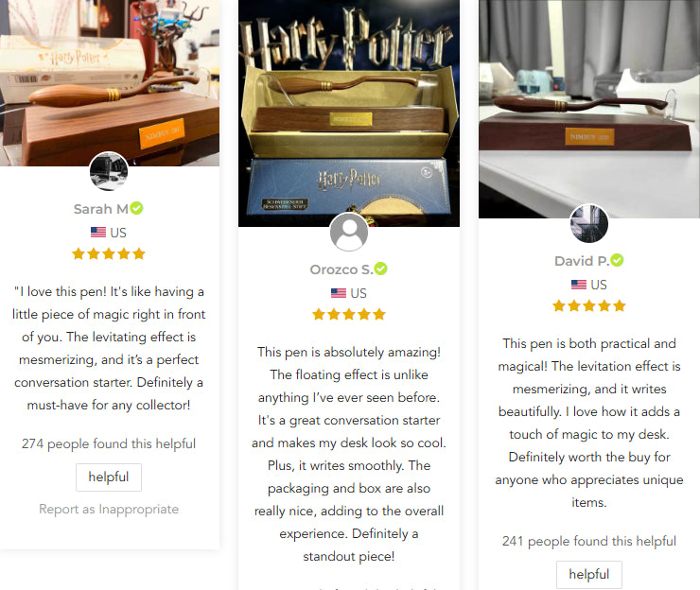The image size is (700, 590).
Task: Click the US flag under Sarah M
Action: 98,233
